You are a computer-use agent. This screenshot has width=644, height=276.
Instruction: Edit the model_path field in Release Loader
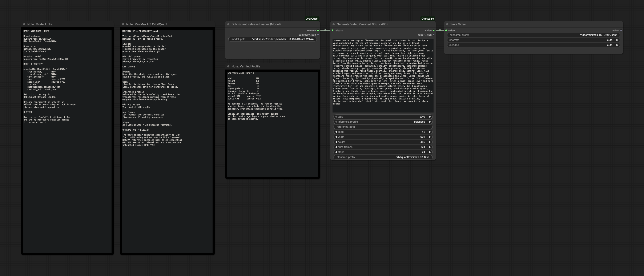273,39
